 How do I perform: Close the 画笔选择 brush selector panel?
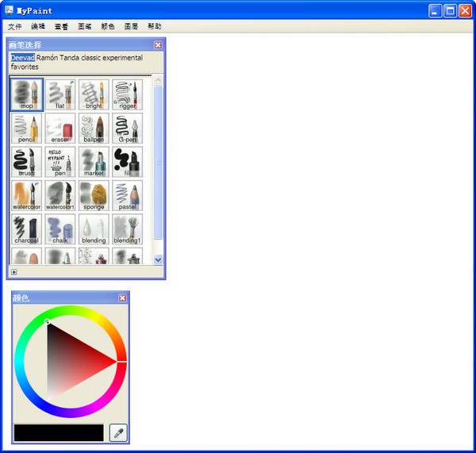pyautogui.click(x=158, y=45)
